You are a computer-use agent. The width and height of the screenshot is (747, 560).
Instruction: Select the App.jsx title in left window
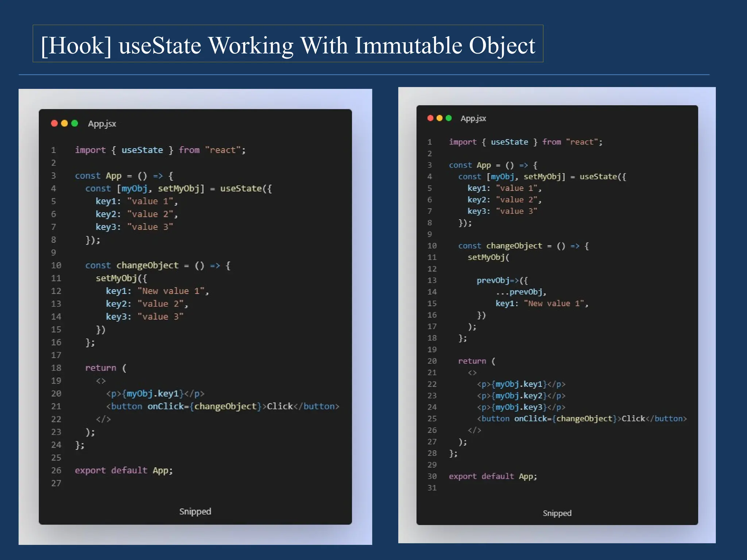click(x=102, y=124)
